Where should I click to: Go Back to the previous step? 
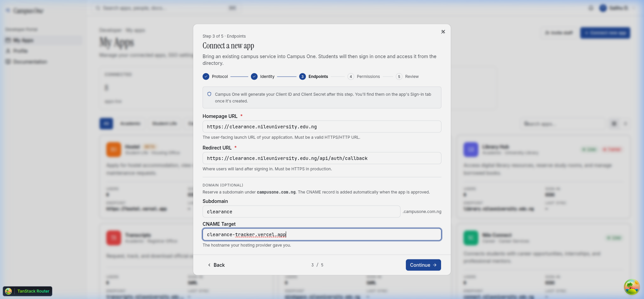click(216, 265)
